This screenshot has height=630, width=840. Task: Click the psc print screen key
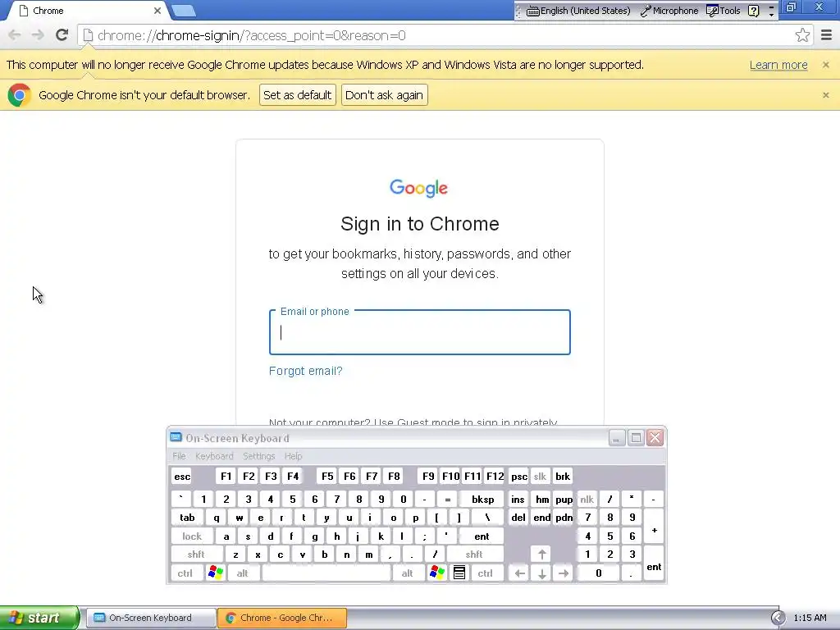(518, 477)
